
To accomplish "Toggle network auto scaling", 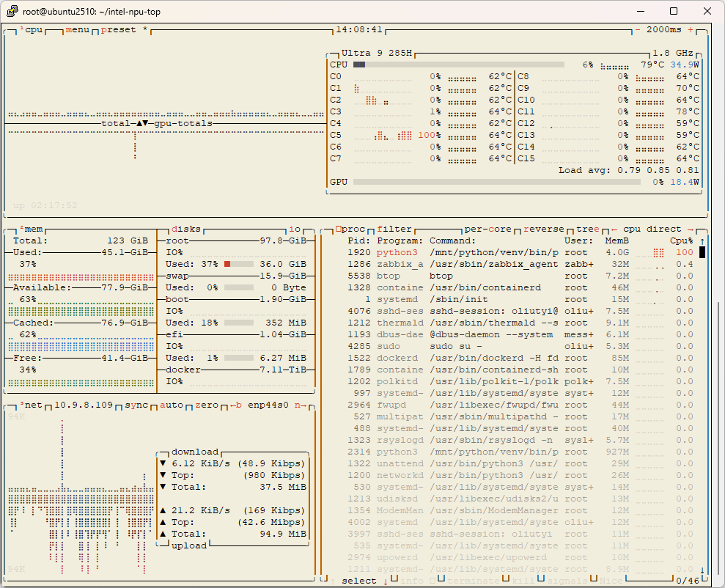I will click(171, 405).
